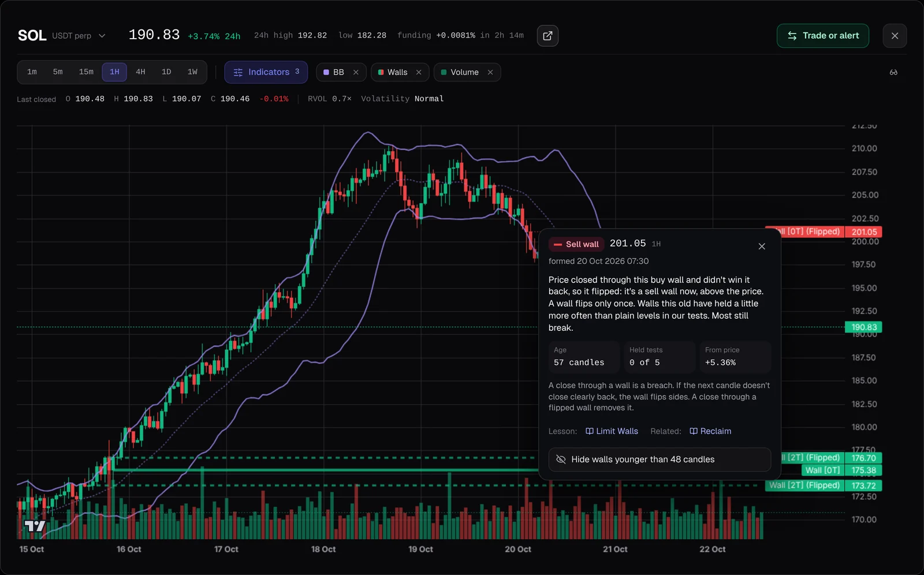Viewport: 924px width, 575px height.
Task: Select the 1H timeframe
Action: coord(114,72)
